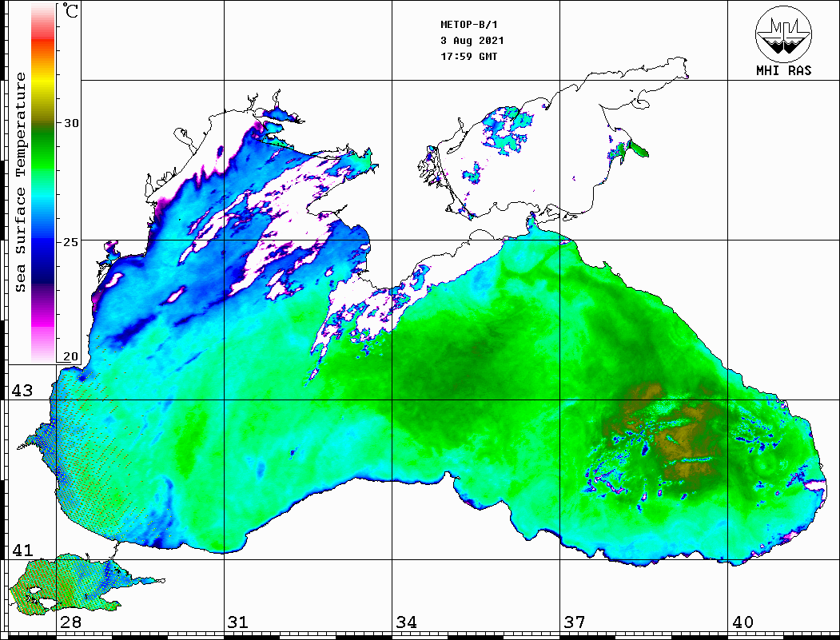
Task: Pick the yellow band of the temperature color bar
Action: coord(43,81)
